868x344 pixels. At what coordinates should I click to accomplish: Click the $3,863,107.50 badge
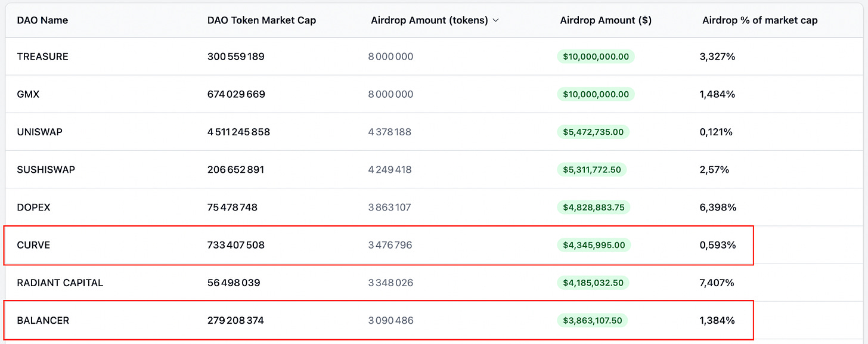click(593, 320)
